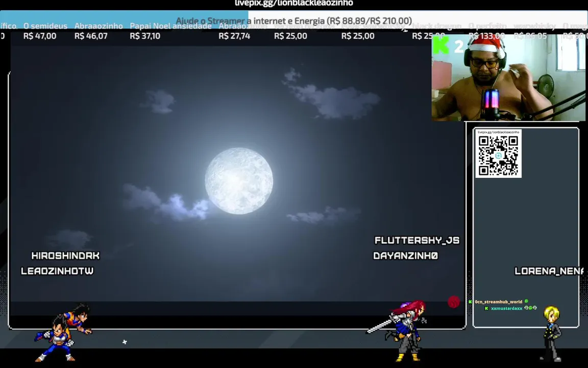Click the green badge after 0cn_streamhub_world

pyautogui.click(x=527, y=301)
